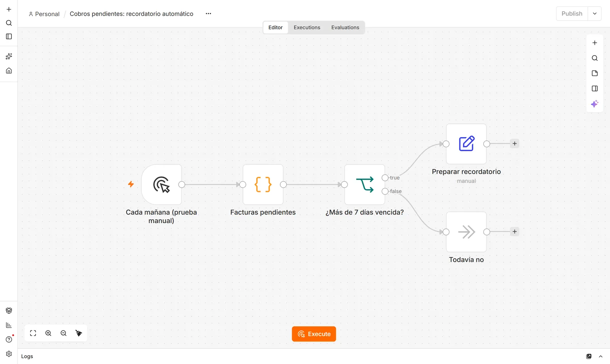Add node after Todavía no

coord(515,231)
